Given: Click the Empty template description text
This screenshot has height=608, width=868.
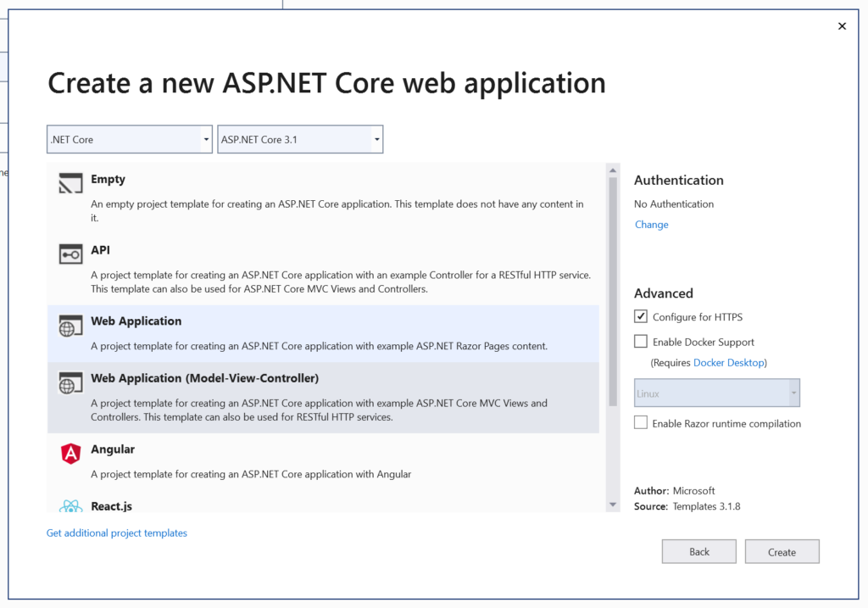Looking at the screenshot, I should coord(337,211).
